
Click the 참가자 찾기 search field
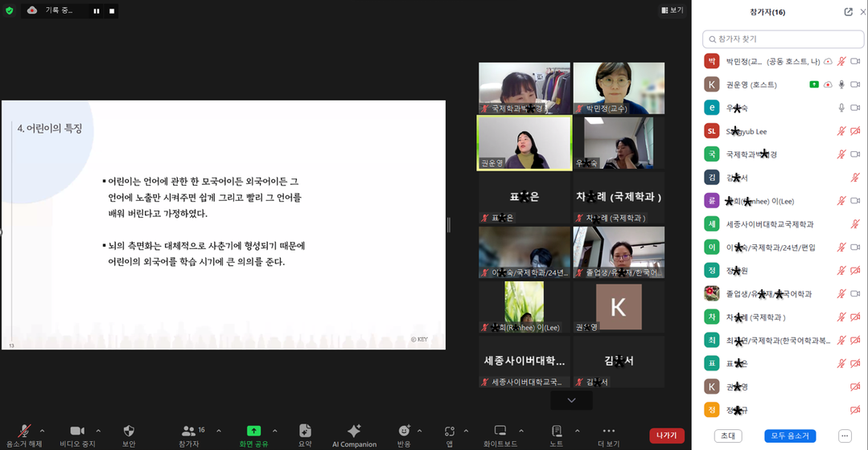(783, 39)
